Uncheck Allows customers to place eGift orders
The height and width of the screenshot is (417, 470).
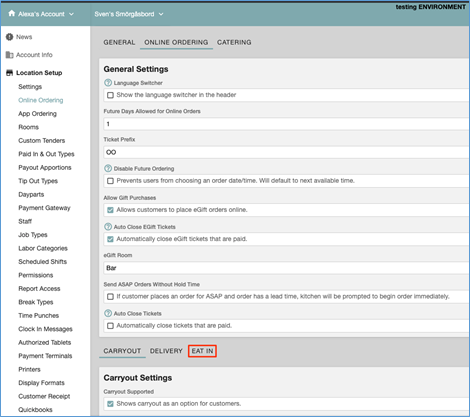click(x=110, y=210)
